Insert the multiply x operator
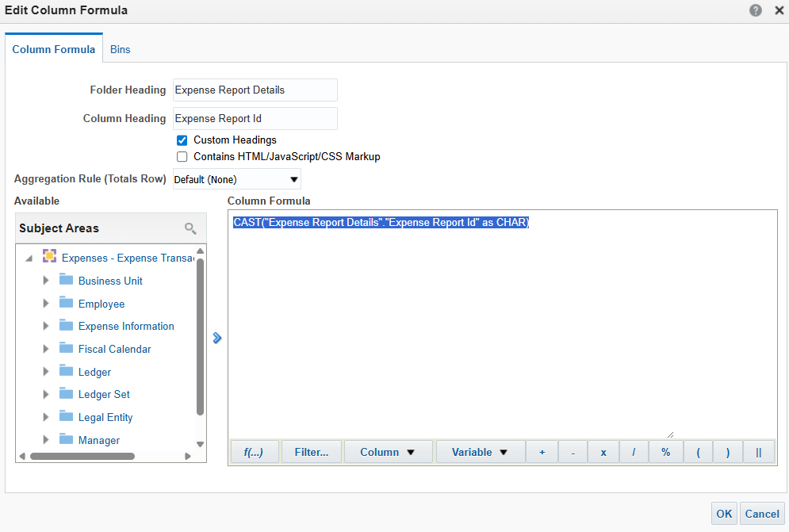The image size is (789, 532). pos(603,452)
